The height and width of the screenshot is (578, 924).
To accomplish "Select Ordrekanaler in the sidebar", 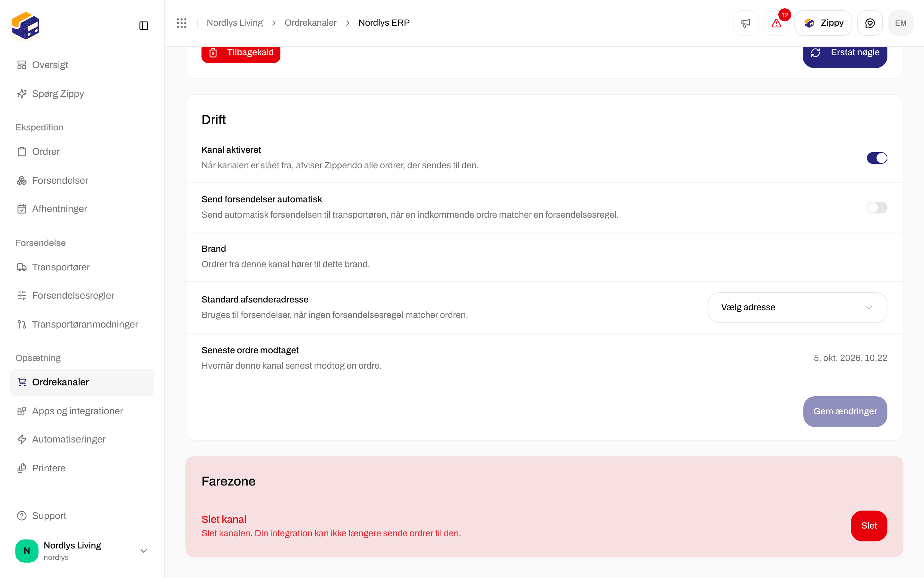I will [x=82, y=382].
